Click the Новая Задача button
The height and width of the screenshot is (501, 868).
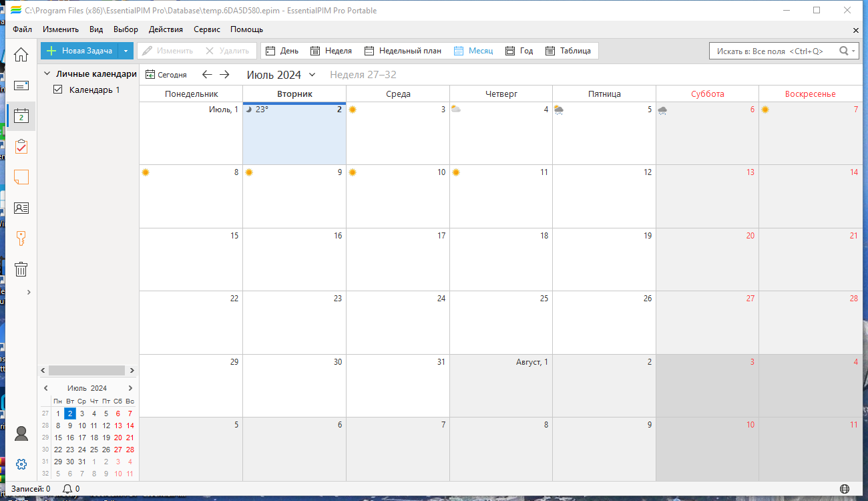79,51
